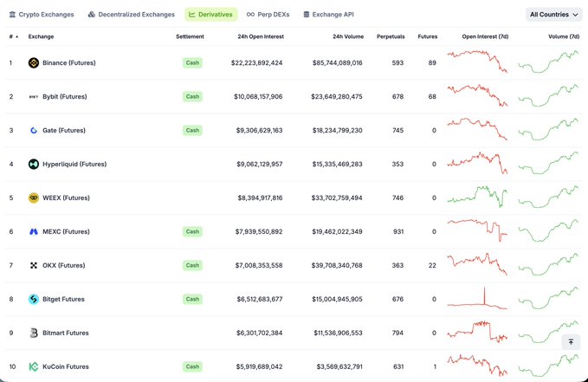Sort by Futures column header
The image size is (588, 382).
pos(428,36)
